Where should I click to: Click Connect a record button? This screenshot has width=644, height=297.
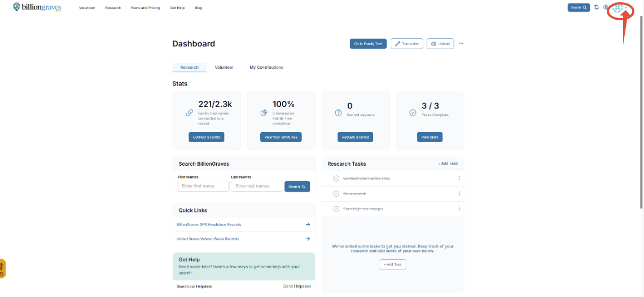[x=207, y=137]
